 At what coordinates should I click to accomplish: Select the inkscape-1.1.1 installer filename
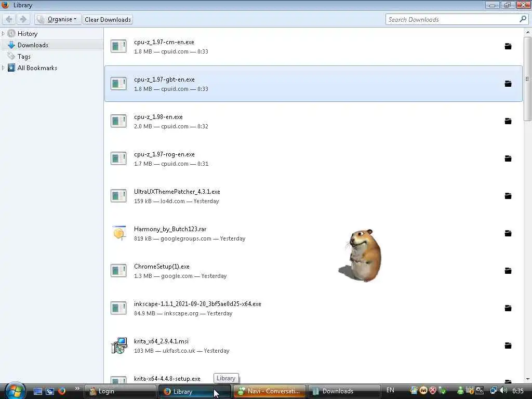[x=197, y=303]
